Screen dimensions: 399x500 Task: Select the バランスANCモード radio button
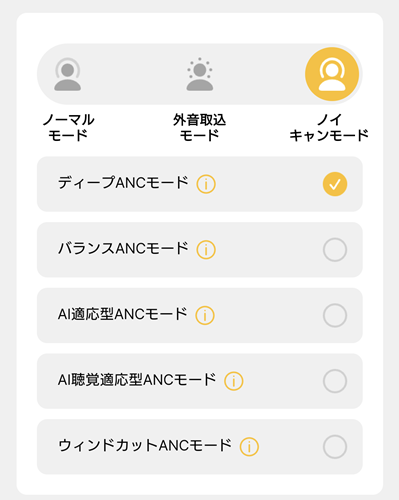coord(335,250)
